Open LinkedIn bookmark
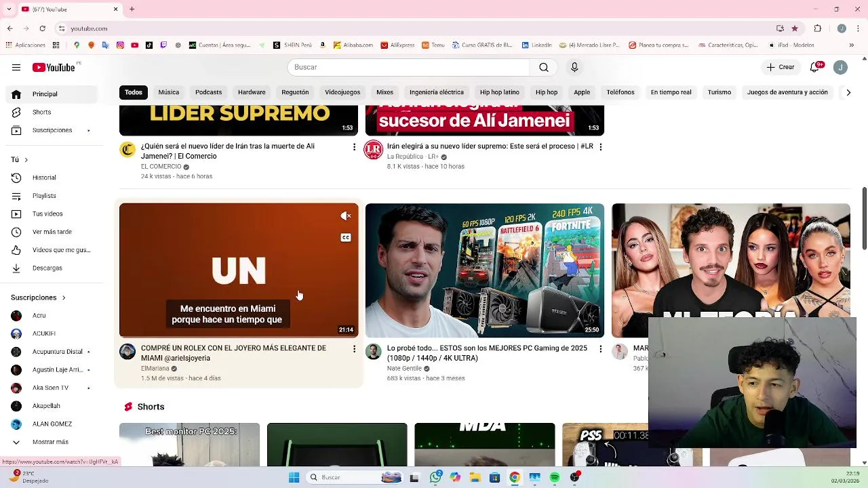Image resolution: width=868 pixels, height=488 pixels. [536, 45]
